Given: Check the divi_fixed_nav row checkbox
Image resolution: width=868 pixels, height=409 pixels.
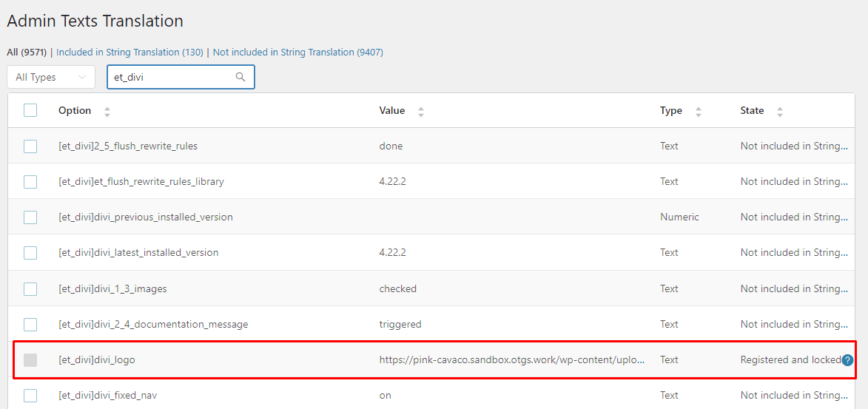Looking at the screenshot, I should 30,395.
